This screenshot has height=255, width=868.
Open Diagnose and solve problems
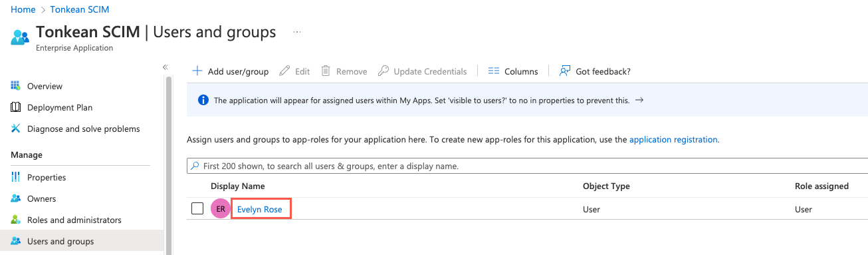click(x=84, y=128)
